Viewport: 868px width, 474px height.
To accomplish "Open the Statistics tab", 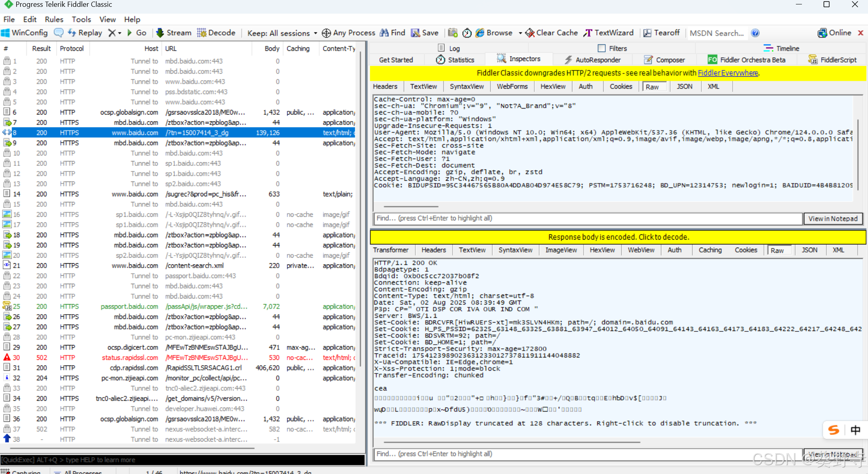I will click(x=455, y=60).
